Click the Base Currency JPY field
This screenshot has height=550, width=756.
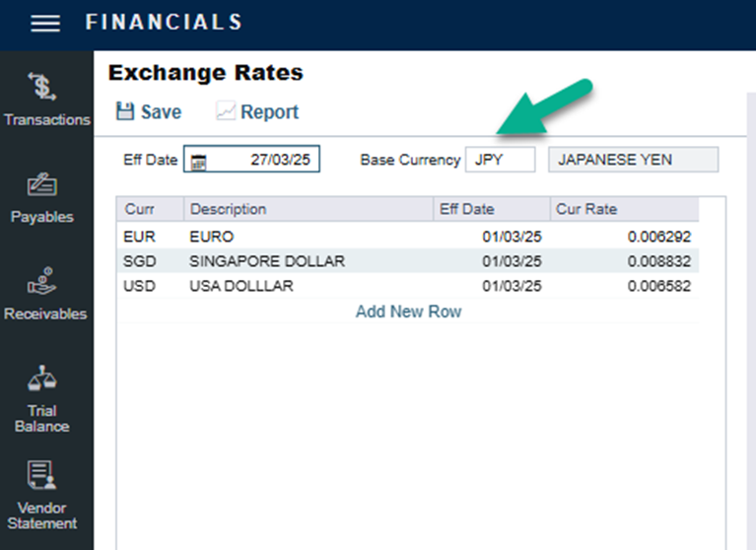(500, 160)
